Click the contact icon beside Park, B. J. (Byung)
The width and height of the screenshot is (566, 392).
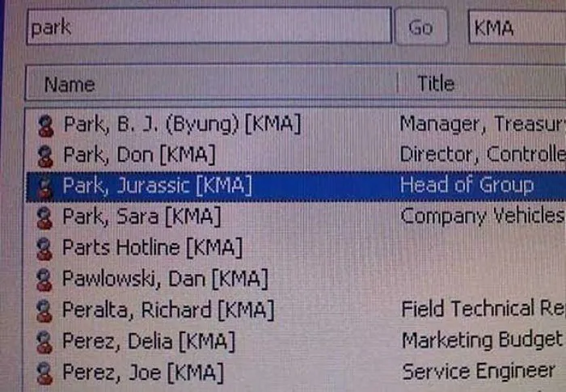point(46,126)
